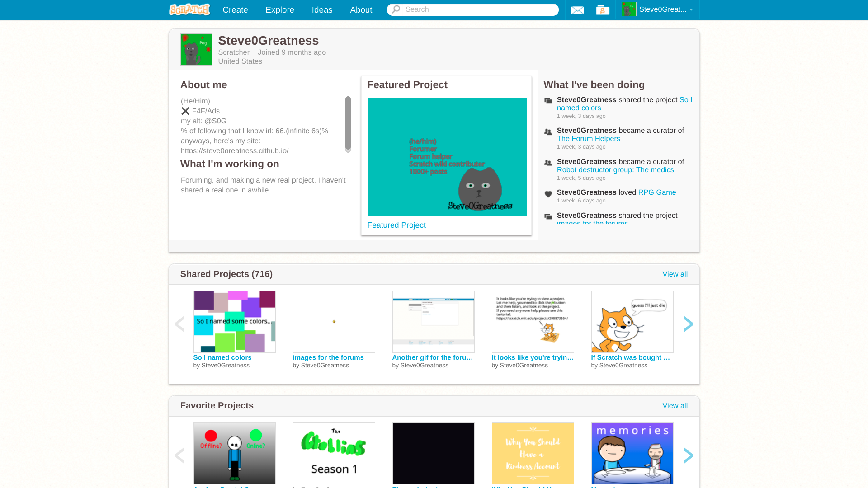Open the Ideas page
This screenshot has height=488, width=868.
(x=322, y=9)
